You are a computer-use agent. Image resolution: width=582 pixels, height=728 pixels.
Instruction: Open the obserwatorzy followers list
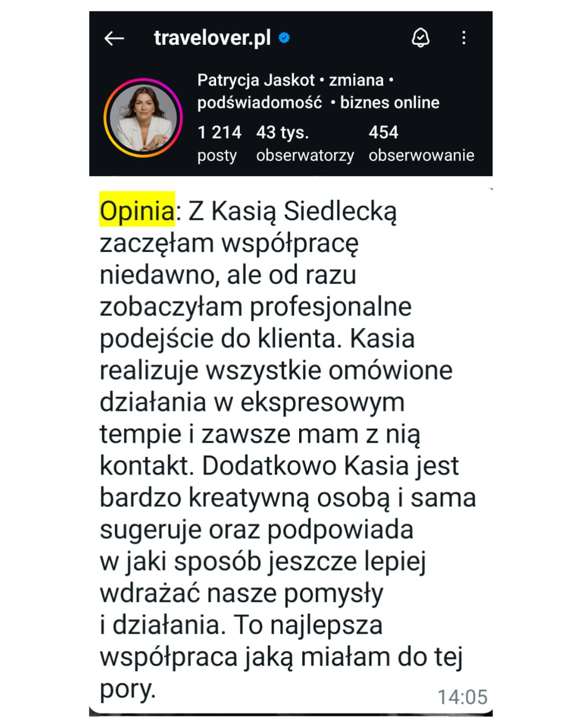[305, 155]
